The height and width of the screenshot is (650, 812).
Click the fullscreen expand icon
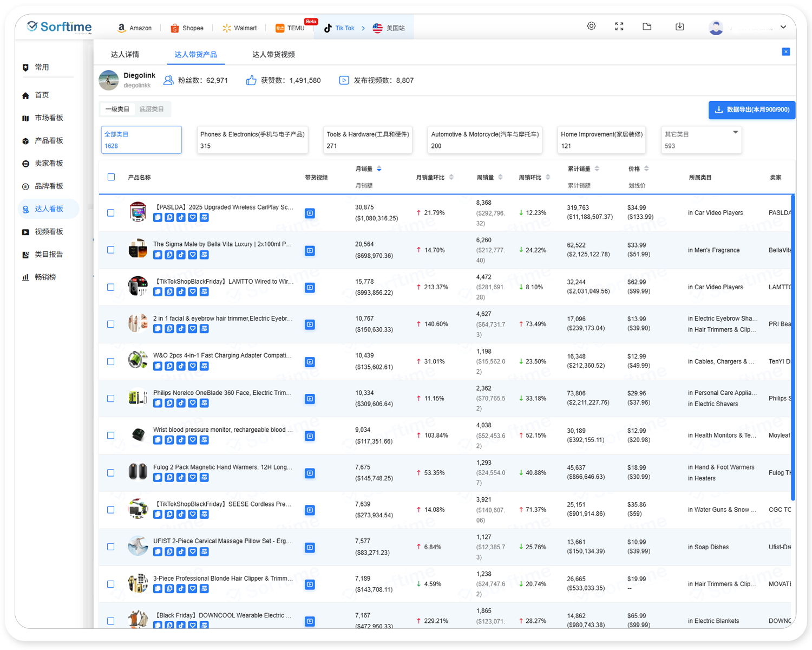pyautogui.click(x=619, y=27)
